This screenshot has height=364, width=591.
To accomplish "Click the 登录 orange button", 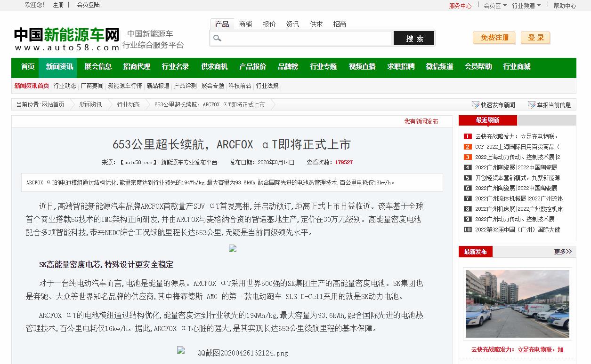I will pos(535,38).
